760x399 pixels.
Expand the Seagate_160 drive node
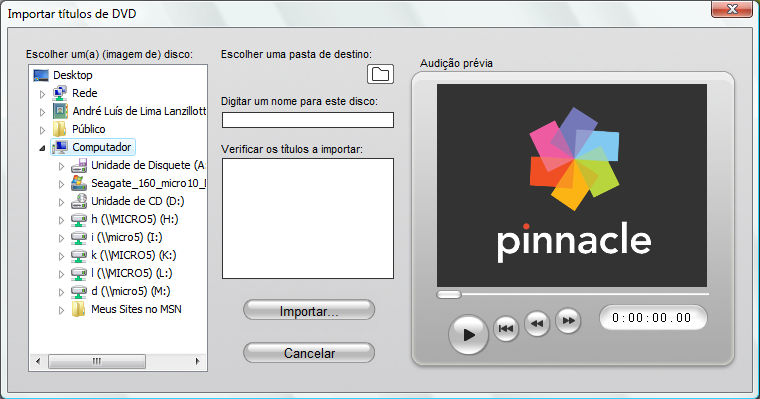coord(62,184)
